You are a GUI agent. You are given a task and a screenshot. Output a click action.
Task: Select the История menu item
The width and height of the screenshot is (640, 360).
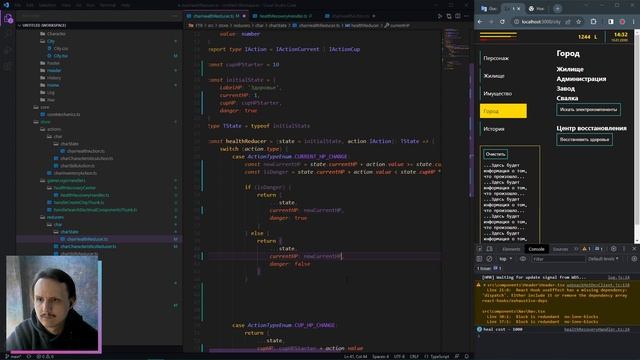click(x=494, y=129)
